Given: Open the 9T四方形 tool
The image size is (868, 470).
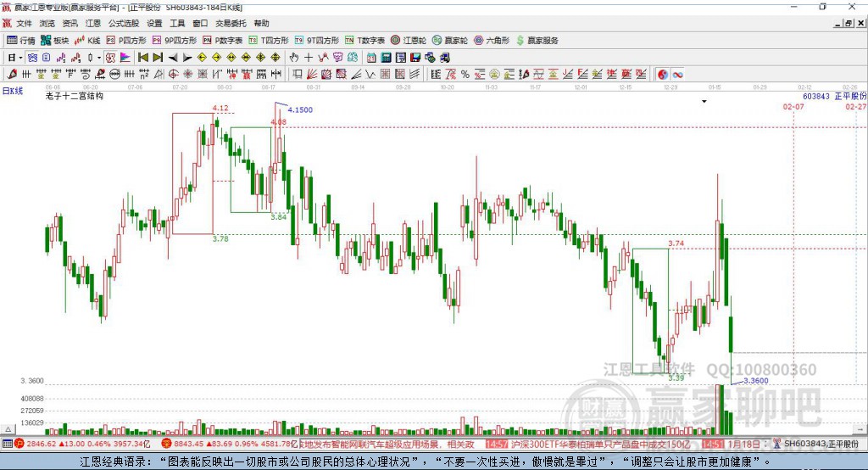Looking at the screenshot, I should [317, 41].
